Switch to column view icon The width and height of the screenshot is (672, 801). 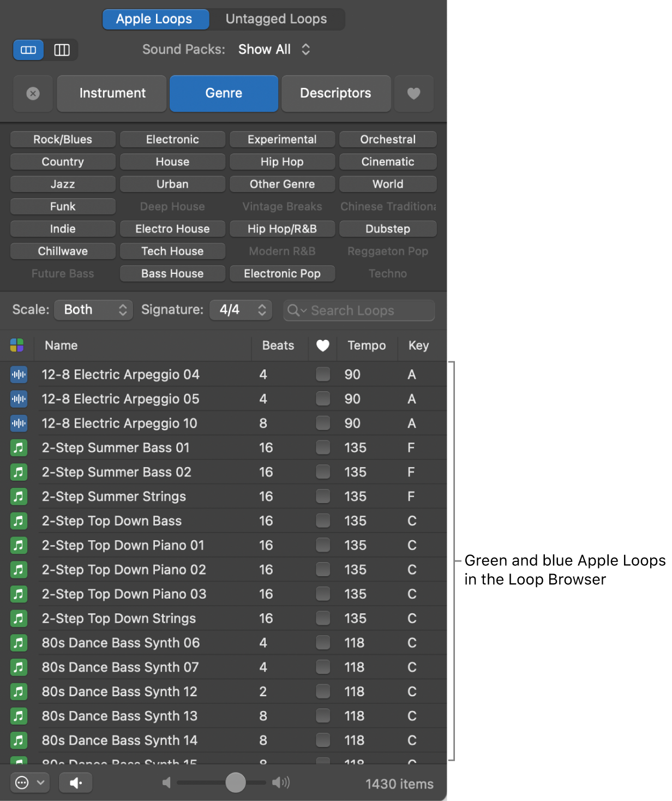(x=62, y=50)
